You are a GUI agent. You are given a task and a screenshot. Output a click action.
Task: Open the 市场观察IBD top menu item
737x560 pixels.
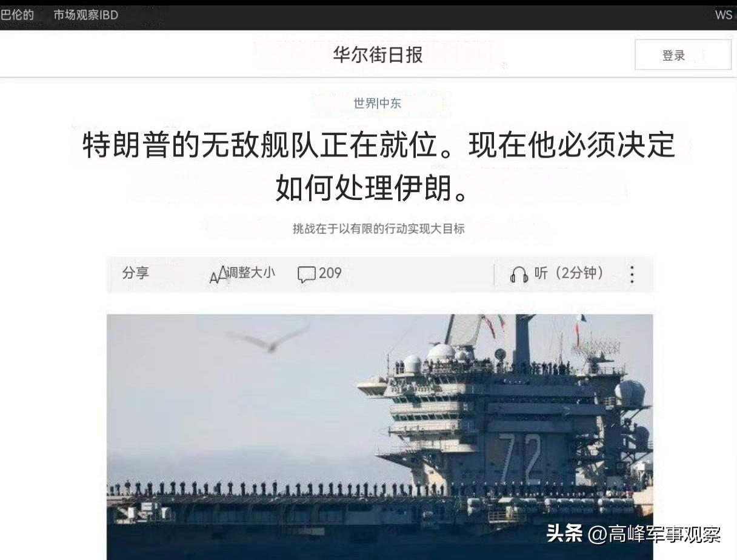pyautogui.click(x=85, y=15)
